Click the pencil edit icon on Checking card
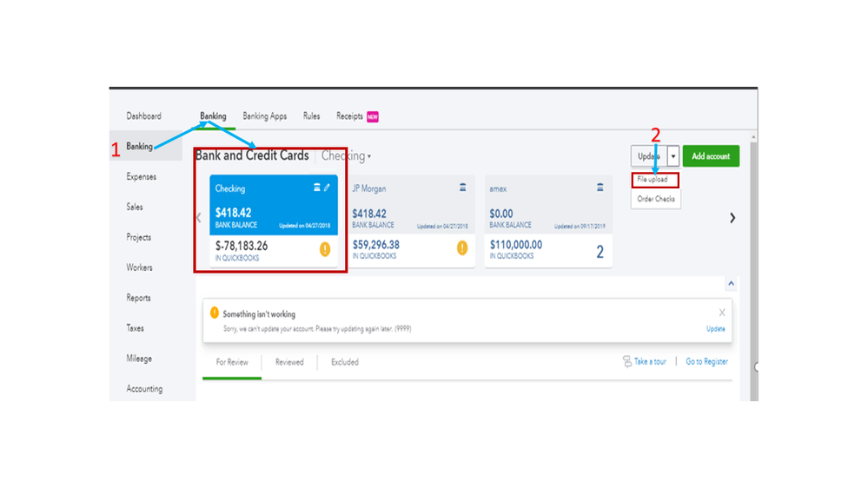The image size is (868, 488). point(328,188)
